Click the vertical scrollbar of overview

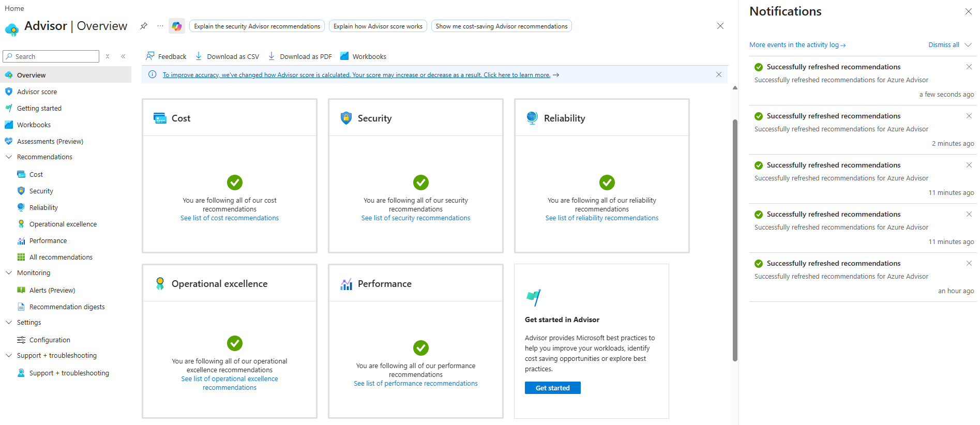tap(735, 240)
